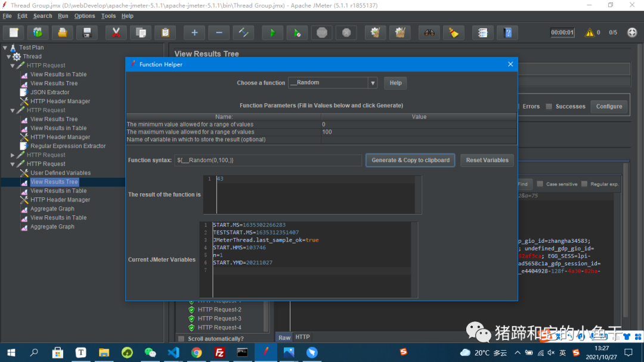644x362 pixels.
Task: Click the yellow warning log icon
Action: [590, 32]
